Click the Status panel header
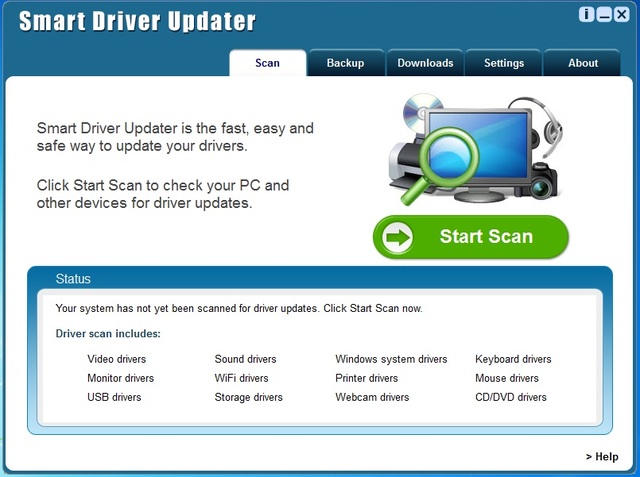This screenshot has width=640, height=477. point(320,279)
